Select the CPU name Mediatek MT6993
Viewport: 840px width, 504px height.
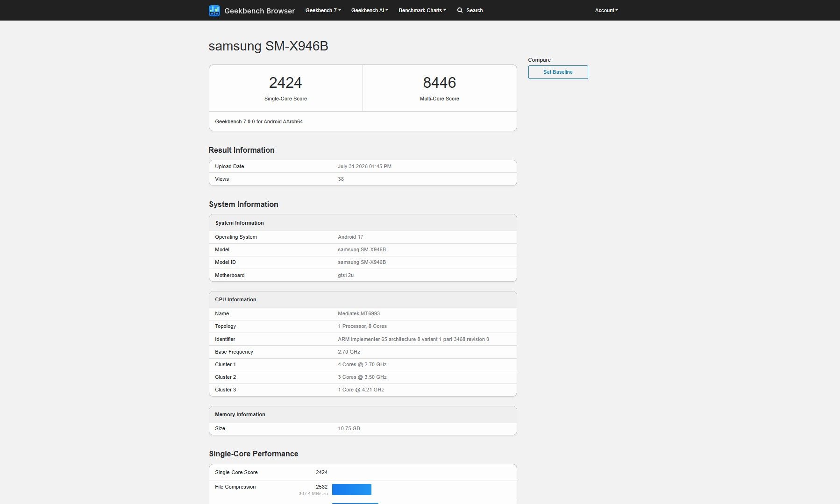(x=359, y=313)
